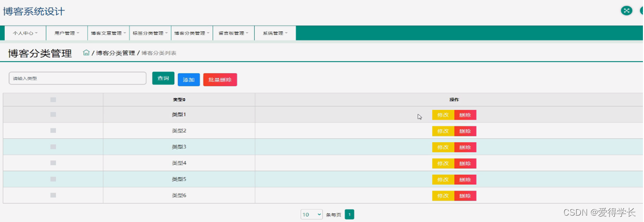Image resolution: width=644 pixels, height=222 pixels.
Task: Click 博客分类管理 link in breadcrumb
Action: tap(115, 53)
